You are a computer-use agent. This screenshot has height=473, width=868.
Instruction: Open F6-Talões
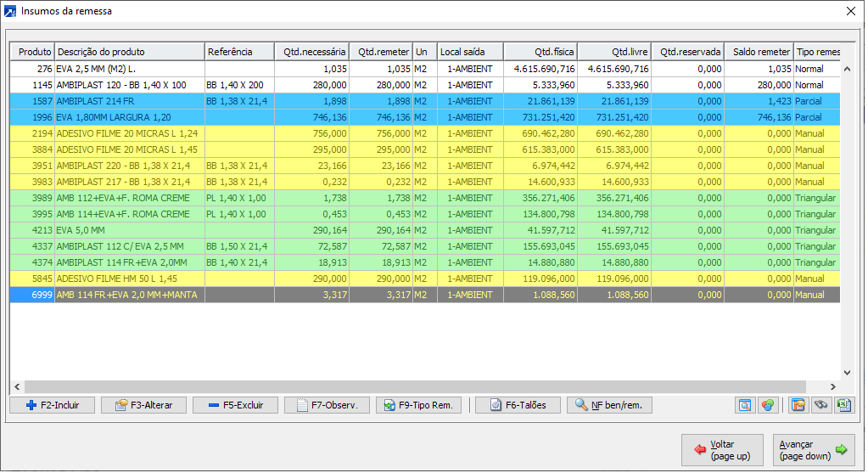[518, 405]
